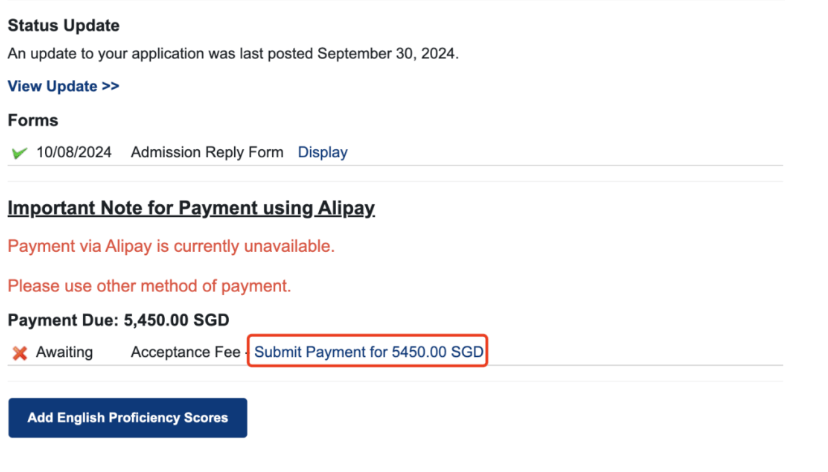Click the Please use other method of payment notice
This screenshot has width=828, height=472.
pos(149,285)
